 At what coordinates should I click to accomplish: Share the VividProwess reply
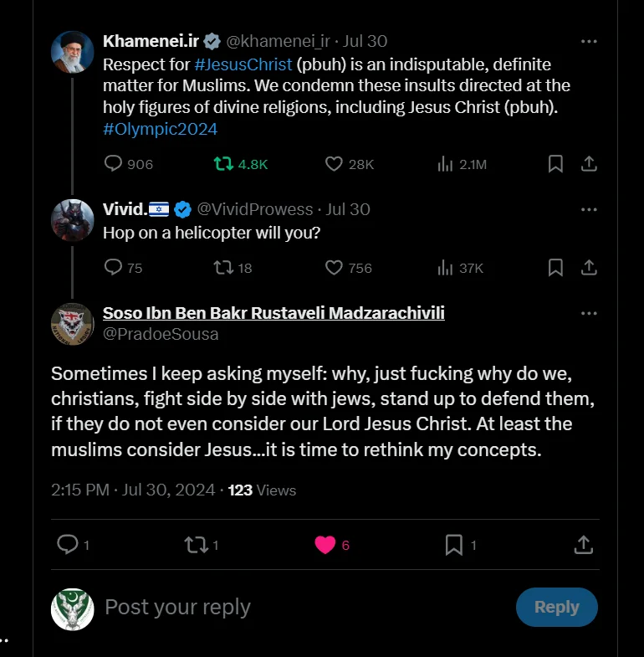point(589,268)
